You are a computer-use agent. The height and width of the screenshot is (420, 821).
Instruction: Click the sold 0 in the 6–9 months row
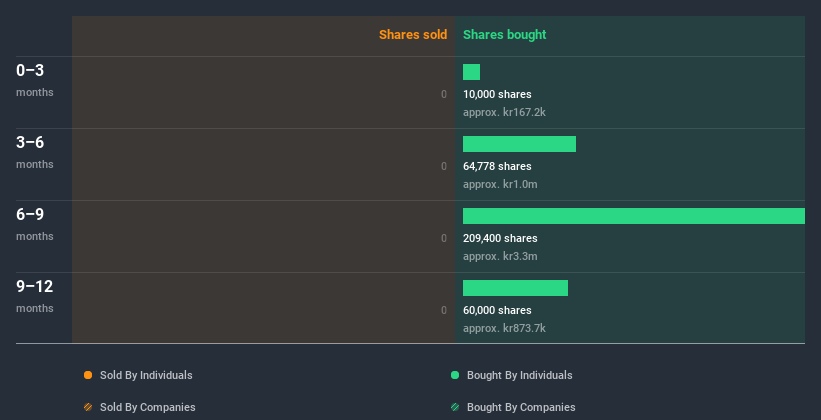tap(444, 238)
